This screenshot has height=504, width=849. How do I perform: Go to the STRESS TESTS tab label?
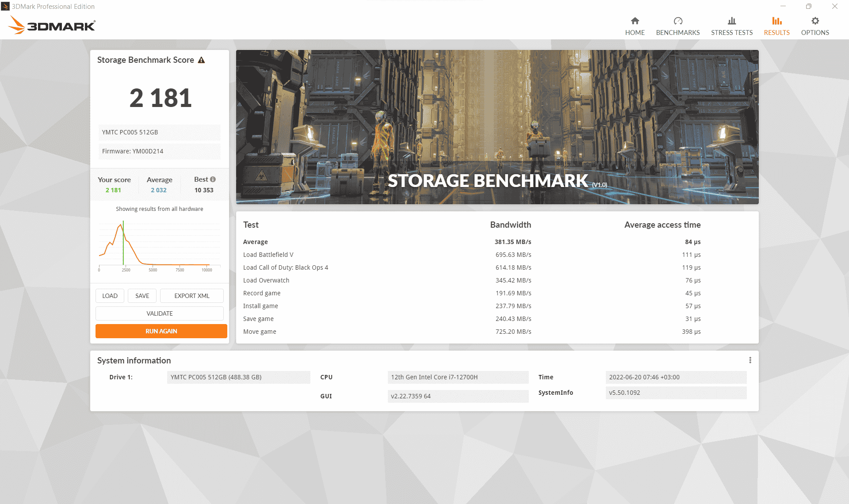731,33
